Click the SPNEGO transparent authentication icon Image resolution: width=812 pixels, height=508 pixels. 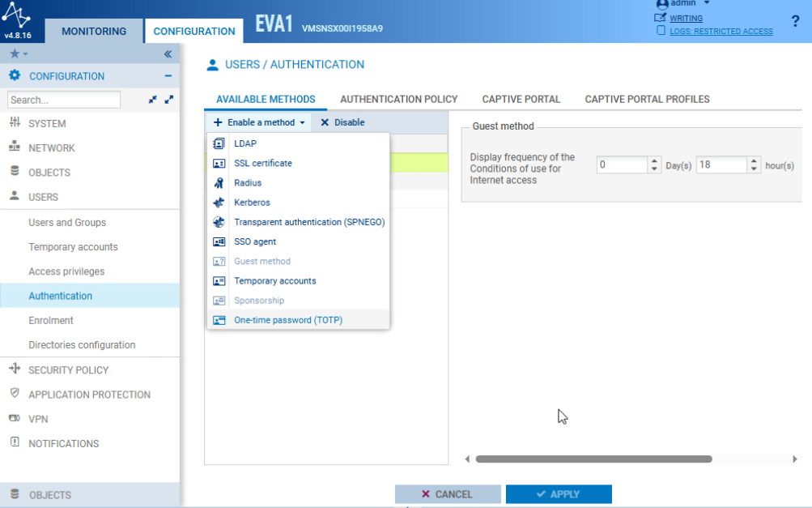tap(219, 222)
